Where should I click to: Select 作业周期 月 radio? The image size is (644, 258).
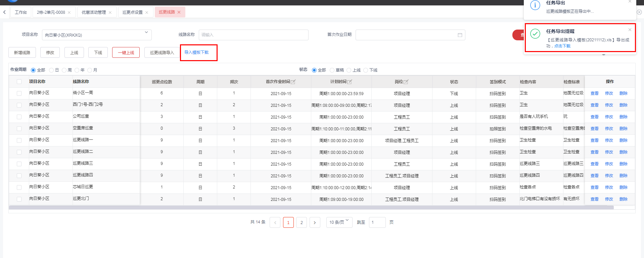[x=90, y=70]
